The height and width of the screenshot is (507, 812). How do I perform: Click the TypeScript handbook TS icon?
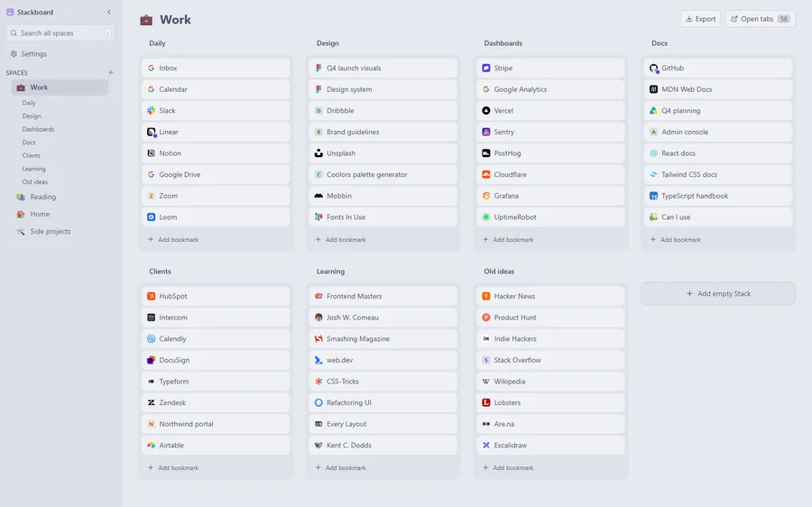click(653, 196)
